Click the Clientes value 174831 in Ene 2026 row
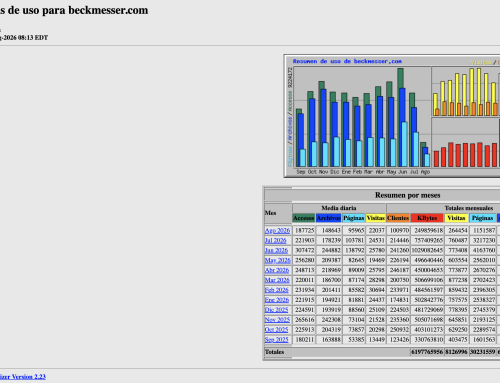Screen dimensions: 500x383 pos(399,300)
